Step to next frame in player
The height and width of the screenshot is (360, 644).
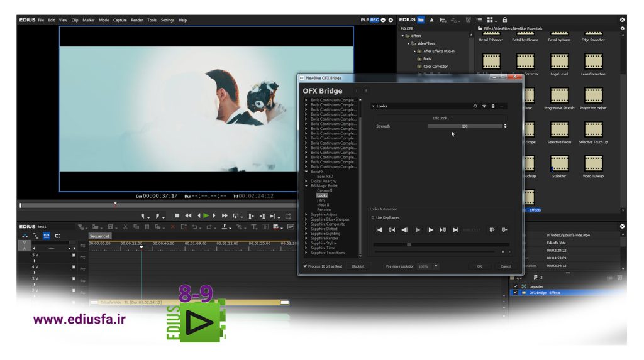pyautogui.click(x=214, y=215)
